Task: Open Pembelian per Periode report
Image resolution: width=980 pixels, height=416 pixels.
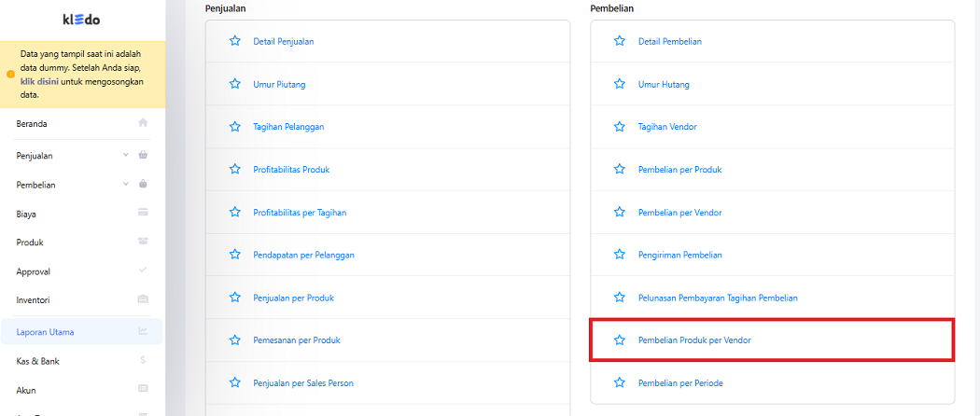Action: tap(679, 383)
